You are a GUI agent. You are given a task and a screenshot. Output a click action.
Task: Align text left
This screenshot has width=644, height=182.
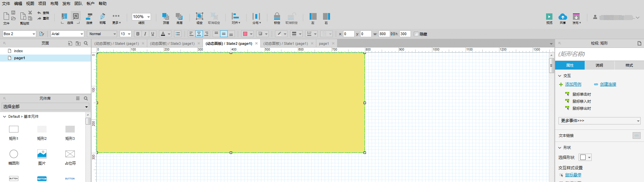(x=191, y=34)
